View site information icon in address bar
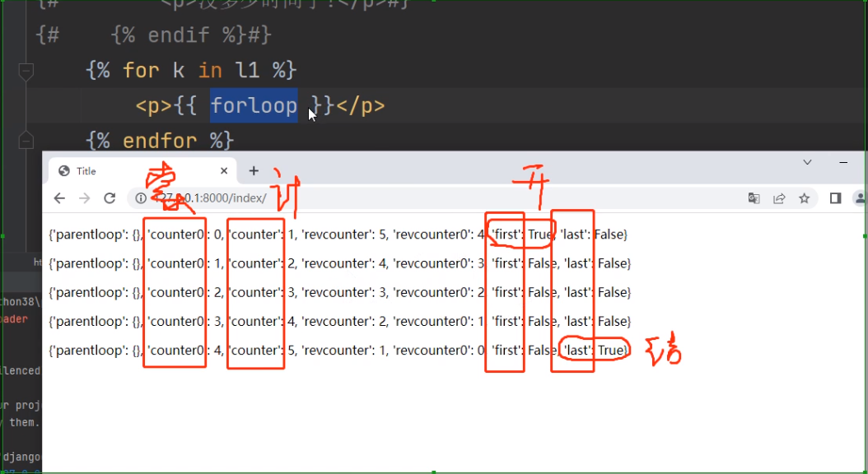Image resolution: width=868 pixels, height=474 pixels. click(x=141, y=198)
